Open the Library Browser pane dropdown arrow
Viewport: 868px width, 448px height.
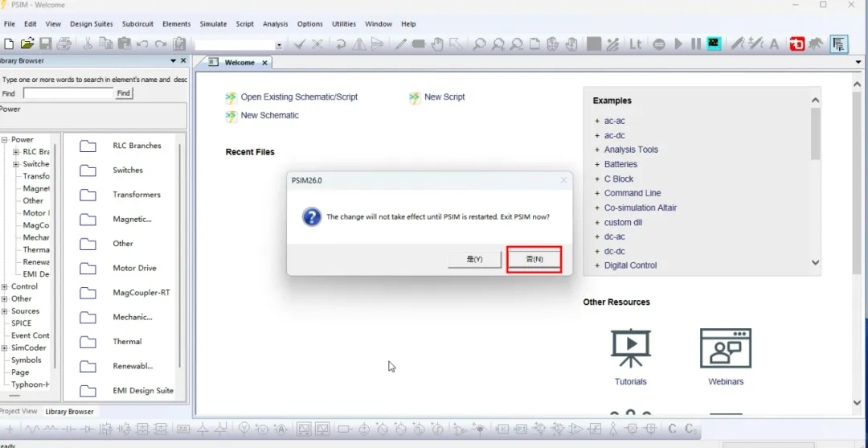pos(173,61)
